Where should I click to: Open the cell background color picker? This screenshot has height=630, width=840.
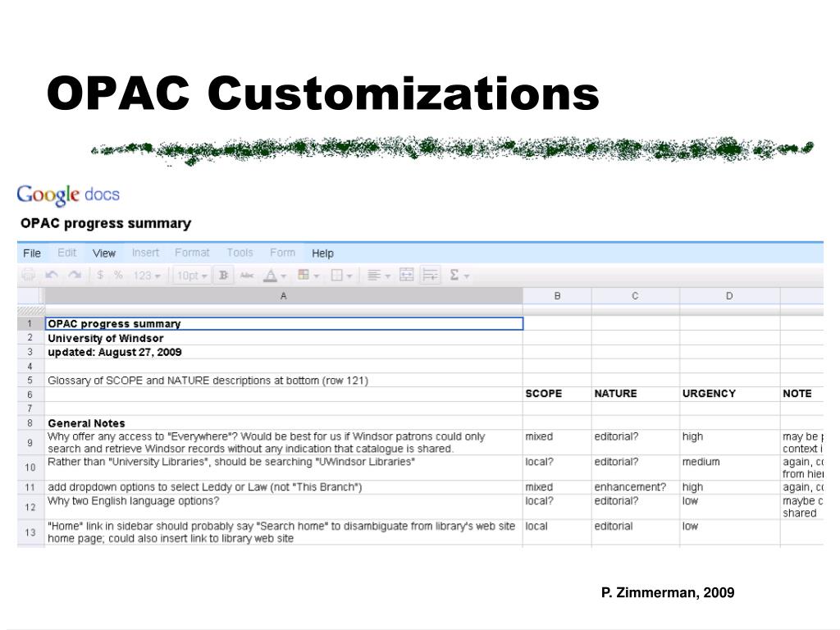308,276
